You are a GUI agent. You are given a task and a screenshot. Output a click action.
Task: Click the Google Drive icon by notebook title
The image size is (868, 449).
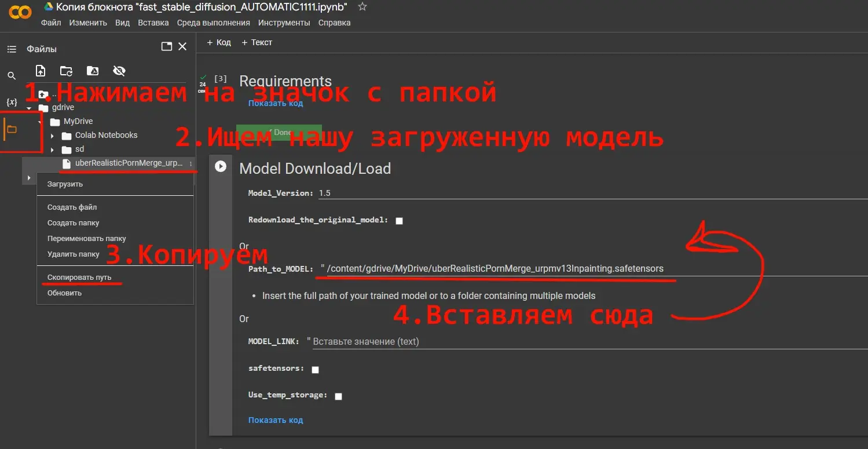pos(49,7)
